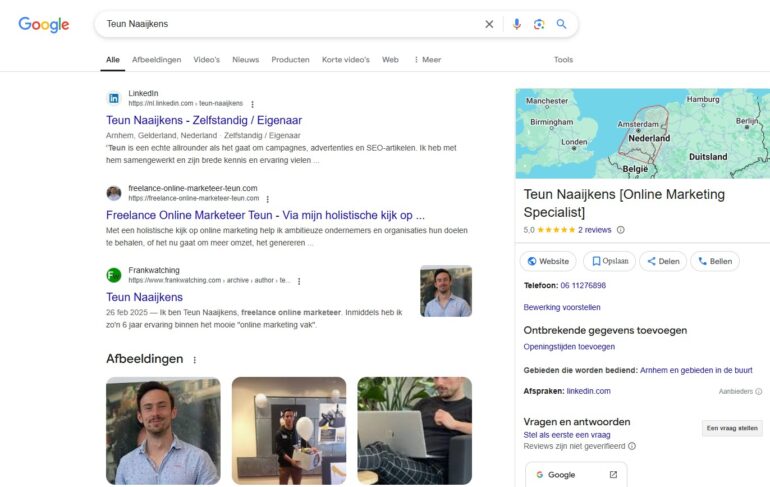Click the Website button
Viewport: 770px width, 487px height.
click(x=548, y=261)
